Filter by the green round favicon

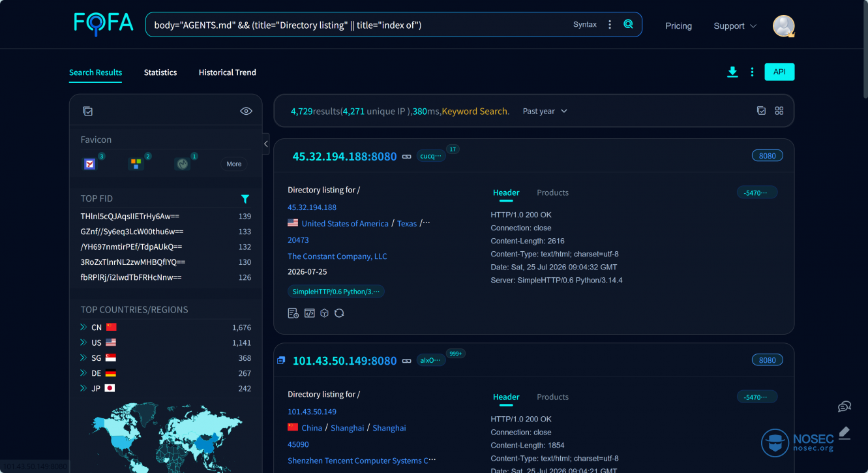point(182,164)
